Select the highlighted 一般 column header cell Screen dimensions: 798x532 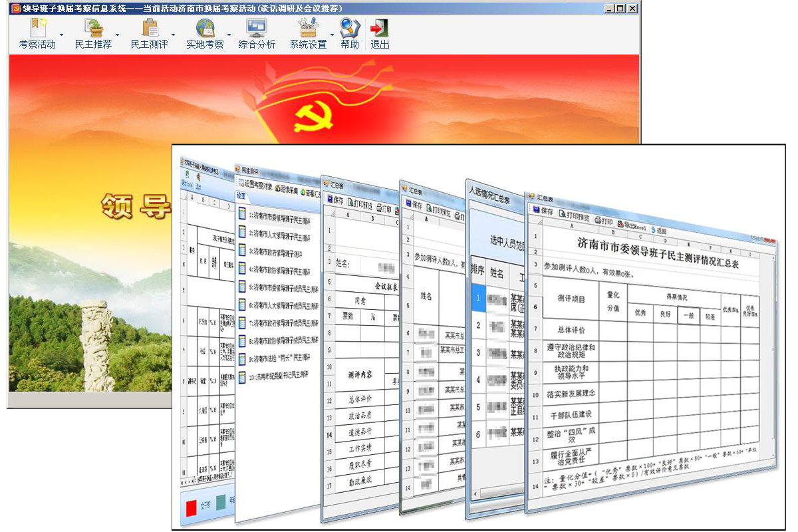(689, 317)
